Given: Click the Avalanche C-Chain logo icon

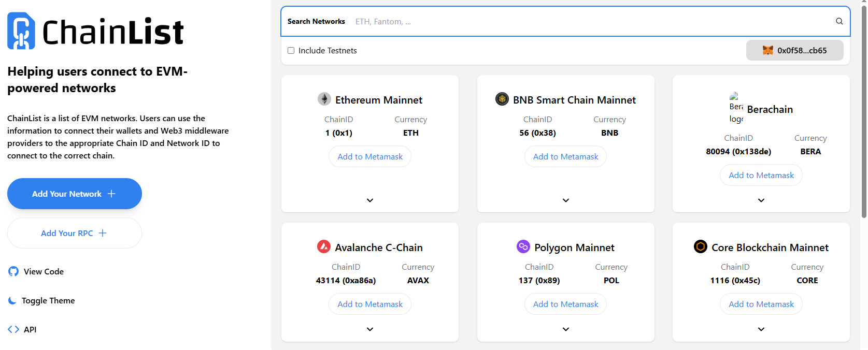Looking at the screenshot, I should point(324,246).
